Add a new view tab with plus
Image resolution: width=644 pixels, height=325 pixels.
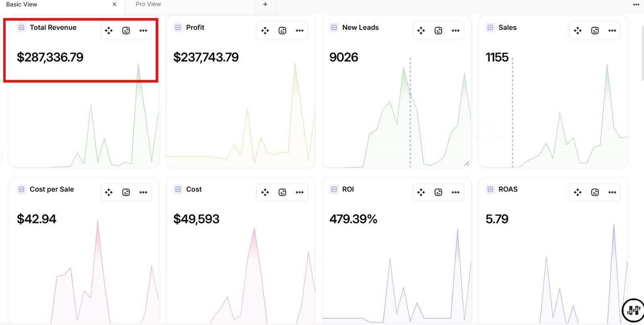tap(265, 4)
